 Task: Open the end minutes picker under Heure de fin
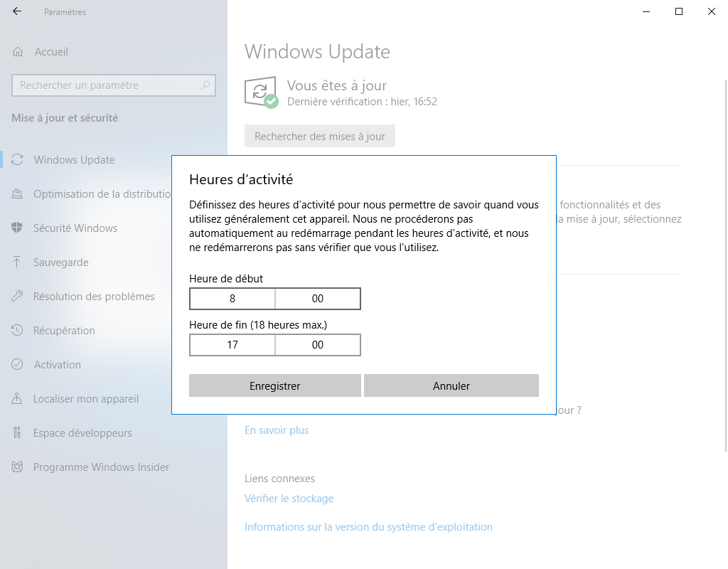pyautogui.click(x=318, y=345)
